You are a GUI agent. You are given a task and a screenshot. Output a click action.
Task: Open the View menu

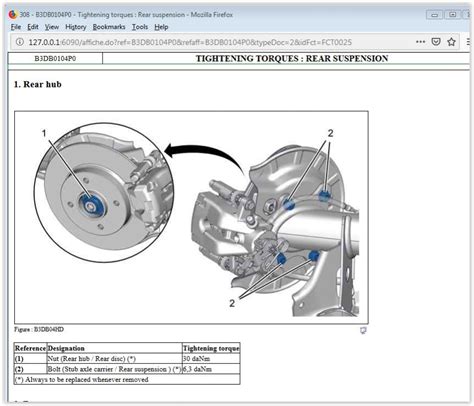[x=52, y=27]
